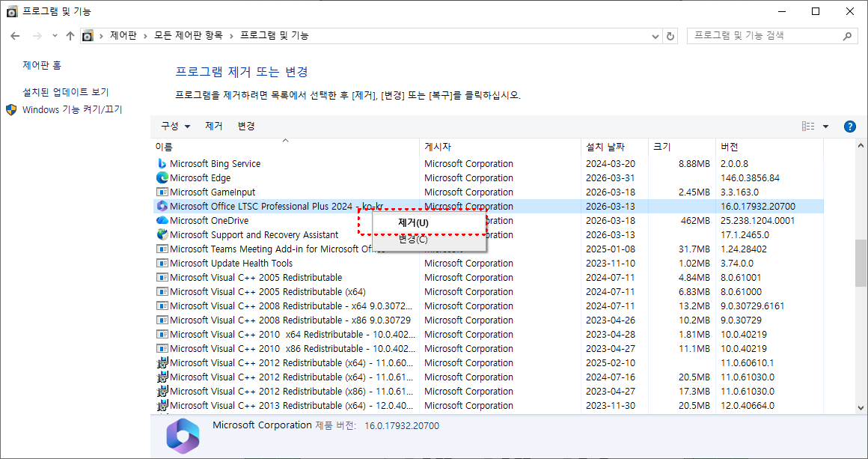Sort by the 버전 column header
Viewport: 868px width, 459px height.
[x=769, y=148]
